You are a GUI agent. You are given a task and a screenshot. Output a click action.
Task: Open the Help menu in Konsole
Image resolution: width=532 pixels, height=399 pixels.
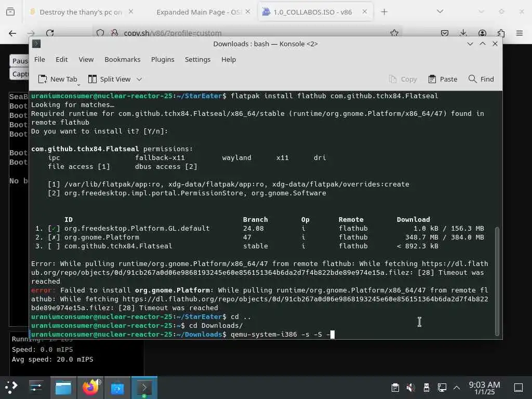[229, 59]
